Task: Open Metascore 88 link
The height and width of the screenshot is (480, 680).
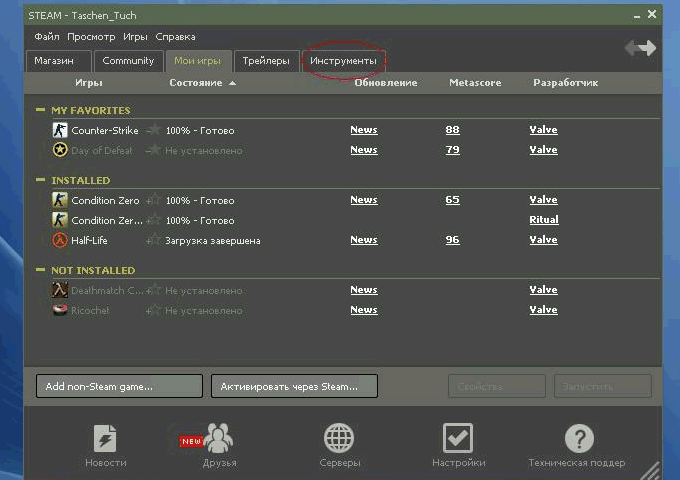Action: (x=452, y=130)
